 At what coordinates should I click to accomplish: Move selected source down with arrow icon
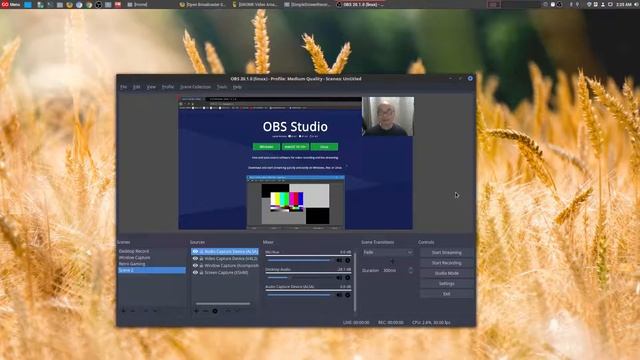[238, 311]
